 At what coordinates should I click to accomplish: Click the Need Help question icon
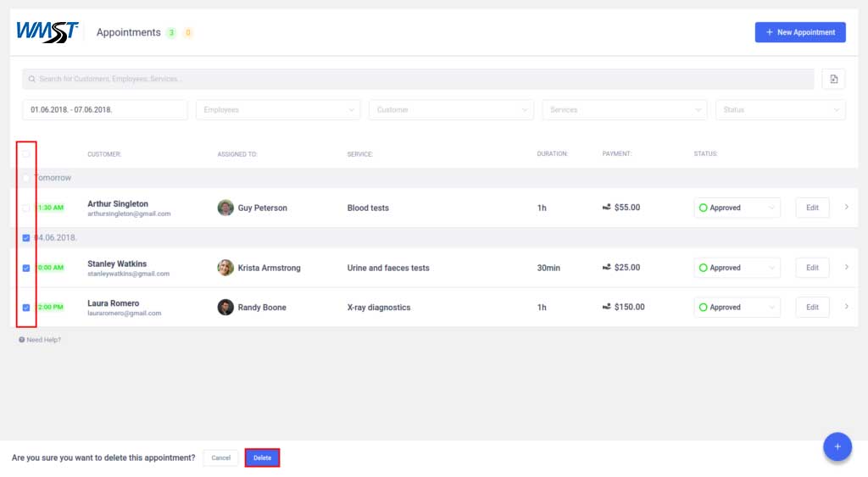point(22,340)
